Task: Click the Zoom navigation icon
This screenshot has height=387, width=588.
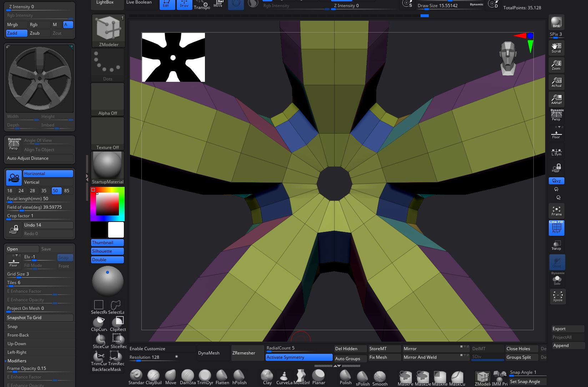Action: tap(556, 65)
